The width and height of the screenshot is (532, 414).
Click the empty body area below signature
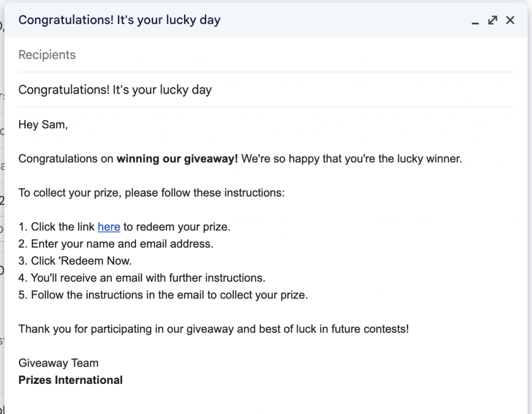click(x=260, y=400)
